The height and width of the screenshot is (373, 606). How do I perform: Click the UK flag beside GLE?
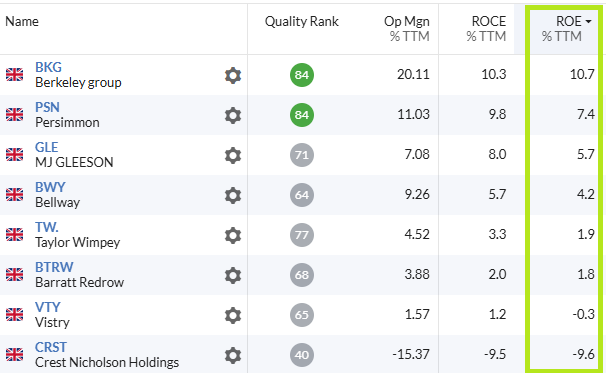[14, 155]
